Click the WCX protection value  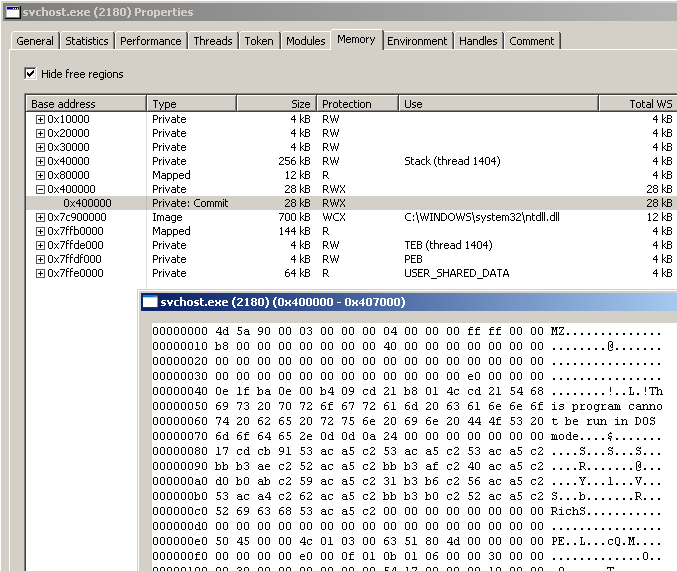[x=334, y=217]
